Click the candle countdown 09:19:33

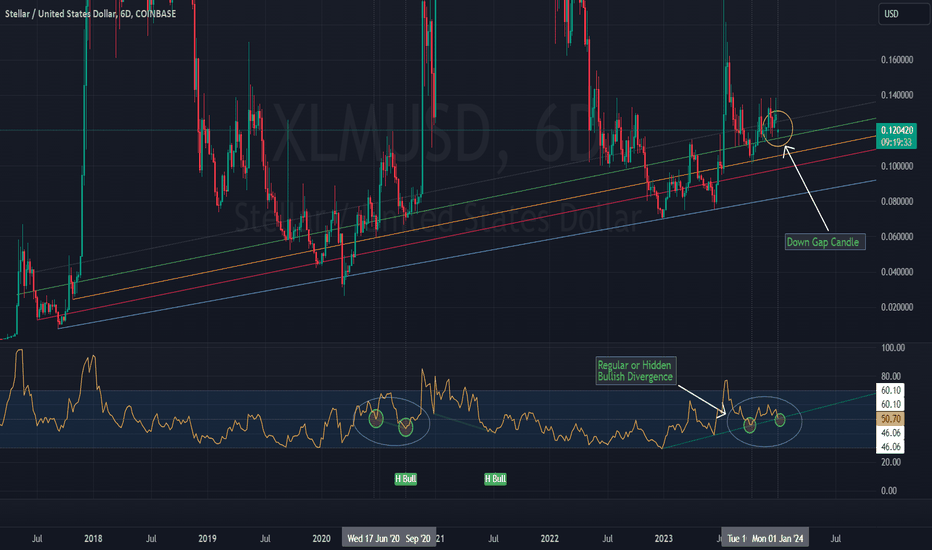point(896,142)
